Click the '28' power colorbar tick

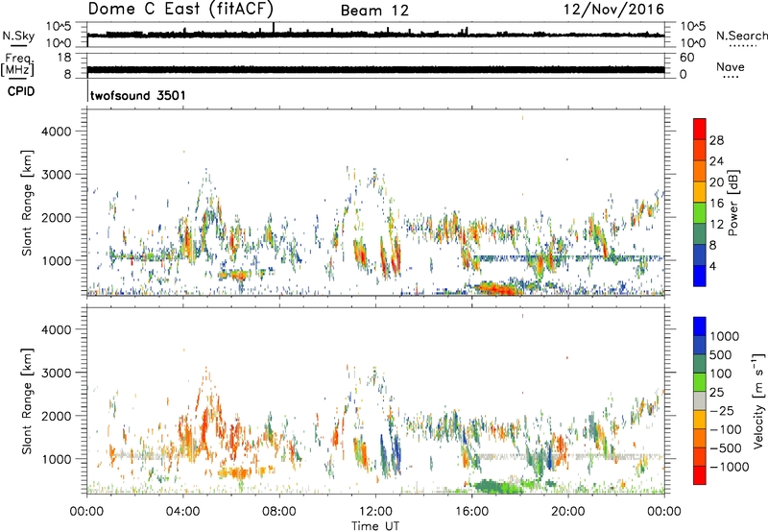pos(716,140)
